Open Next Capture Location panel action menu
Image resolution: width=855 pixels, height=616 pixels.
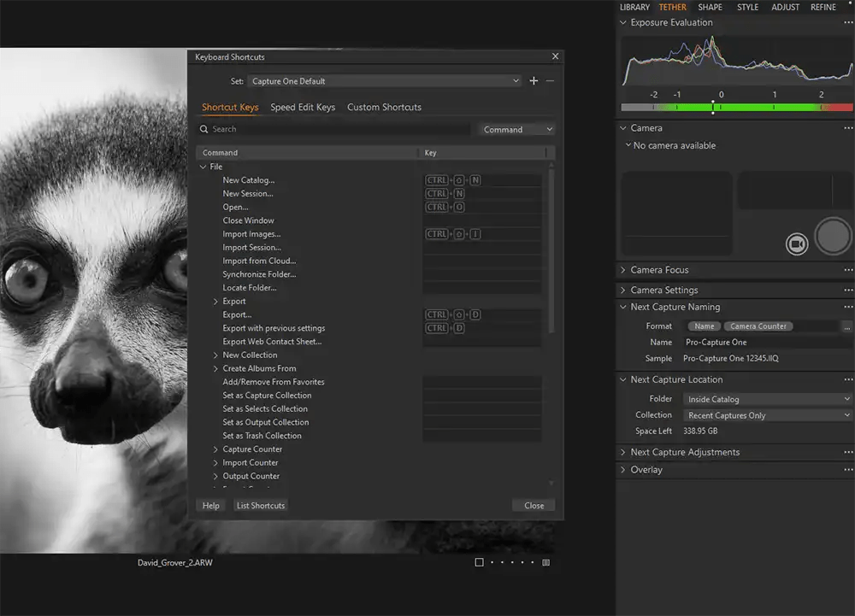coord(849,379)
